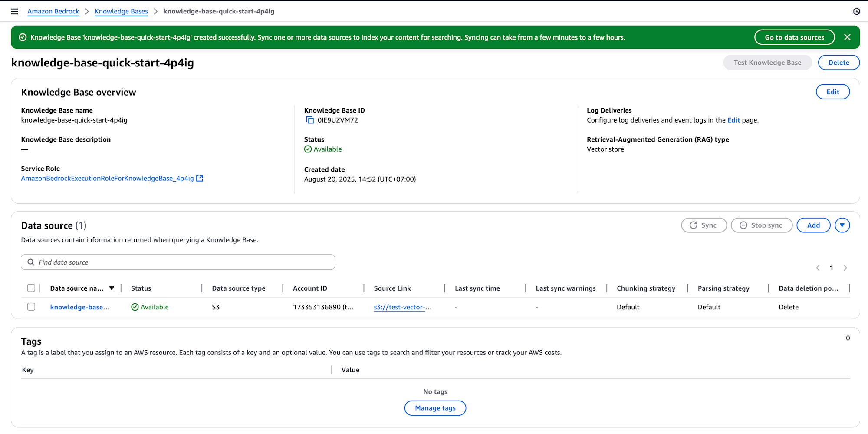Check the knowledge-base data source row
The height and width of the screenshot is (434, 868).
pos(31,307)
